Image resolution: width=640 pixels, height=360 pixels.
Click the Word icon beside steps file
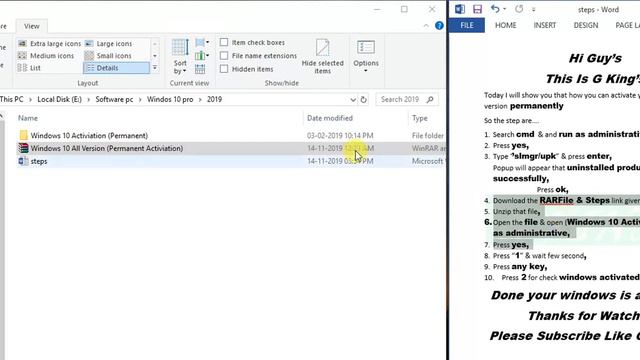coord(23,161)
